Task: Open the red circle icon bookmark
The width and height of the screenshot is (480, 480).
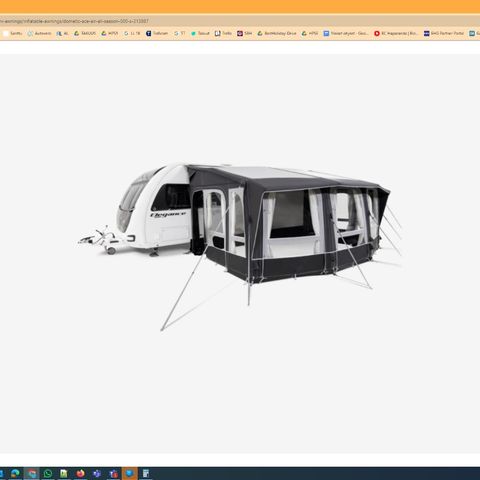Action: point(396,33)
